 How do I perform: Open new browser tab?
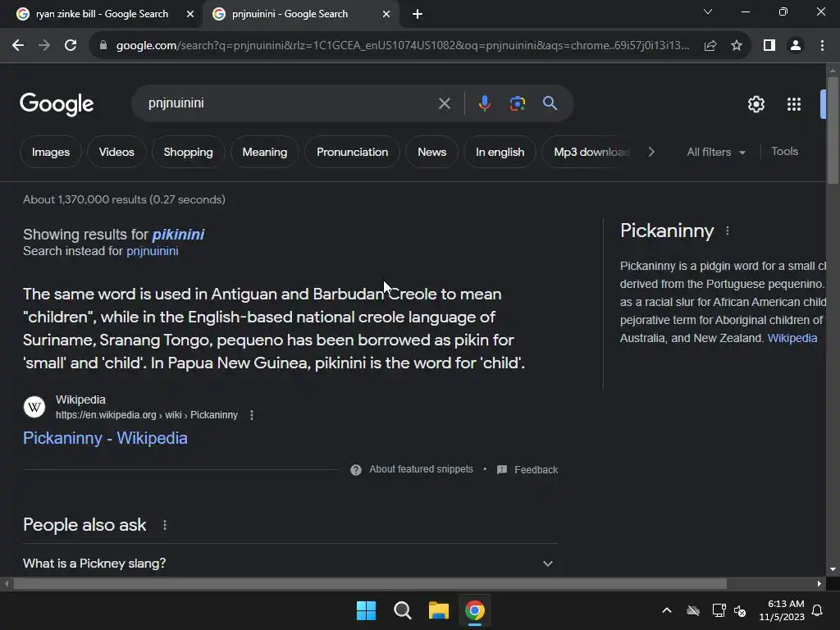click(x=418, y=15)
